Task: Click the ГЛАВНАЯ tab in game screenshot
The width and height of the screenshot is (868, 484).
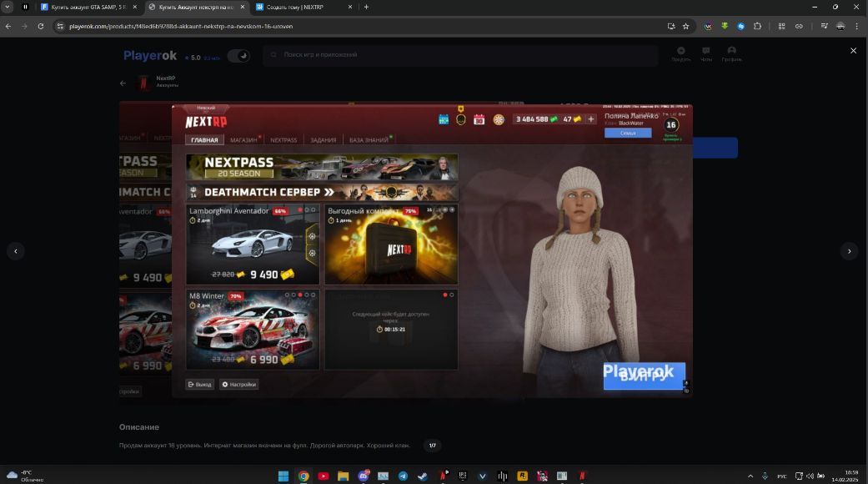Action: coord(204,140)
